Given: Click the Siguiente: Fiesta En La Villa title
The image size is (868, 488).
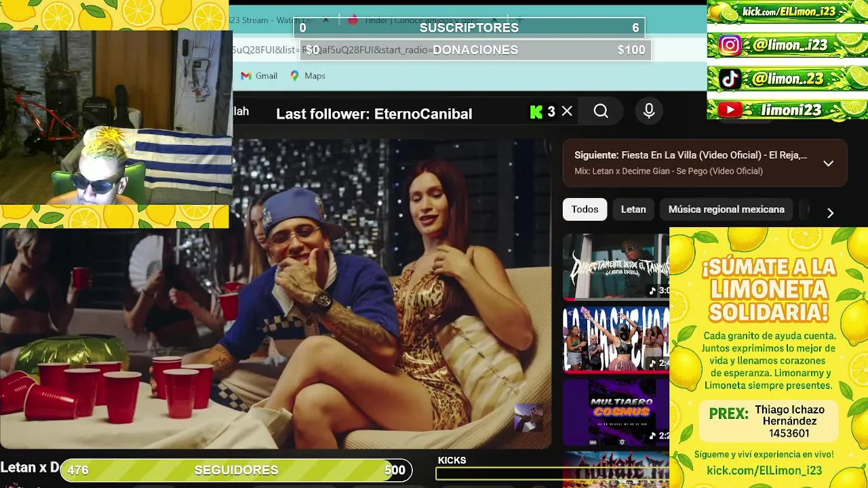Looking at the screenshot, I should (690, 155).
